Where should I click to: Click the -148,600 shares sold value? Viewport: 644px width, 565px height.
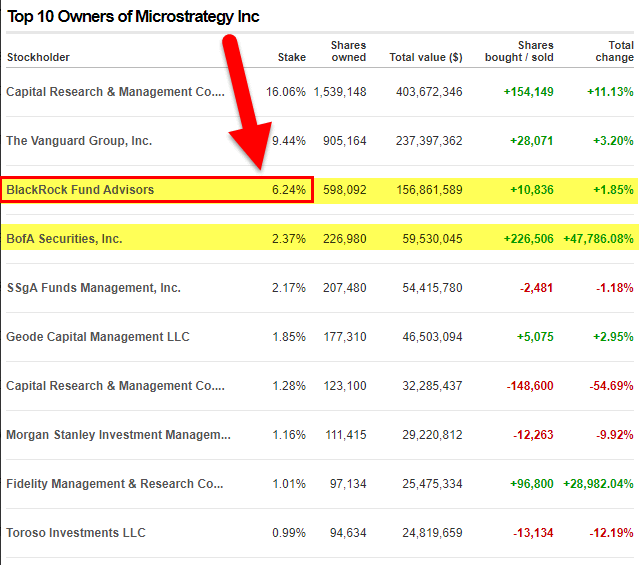(x=527, y=386)
